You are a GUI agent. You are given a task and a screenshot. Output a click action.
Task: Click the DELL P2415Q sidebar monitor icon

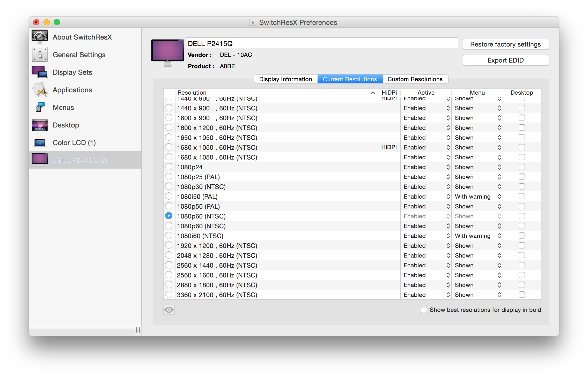click(x=40, y=160)
